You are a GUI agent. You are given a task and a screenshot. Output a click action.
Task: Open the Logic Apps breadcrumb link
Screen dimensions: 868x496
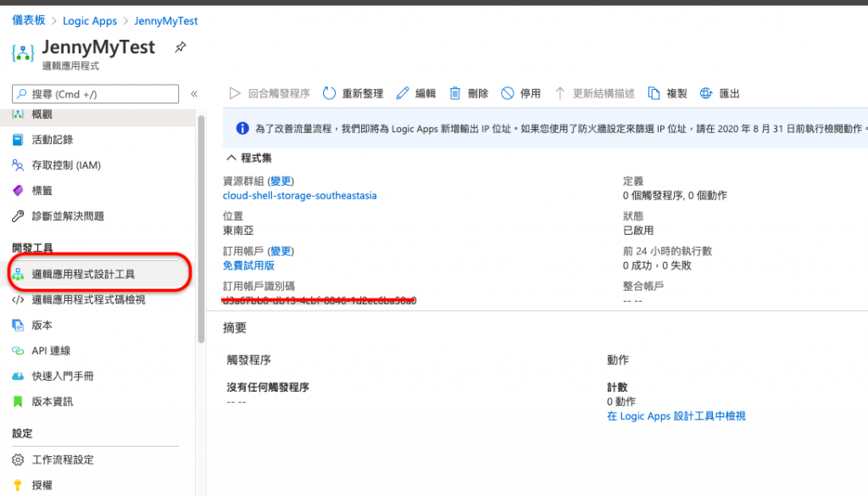coord(90,21)
